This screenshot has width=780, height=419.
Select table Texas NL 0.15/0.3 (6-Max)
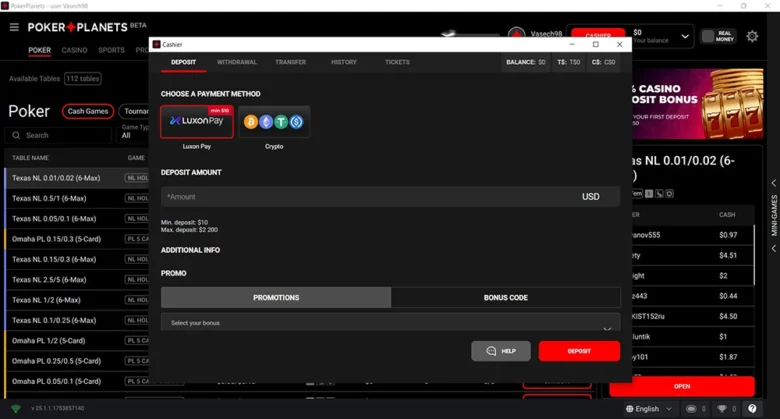pos(54,260)
